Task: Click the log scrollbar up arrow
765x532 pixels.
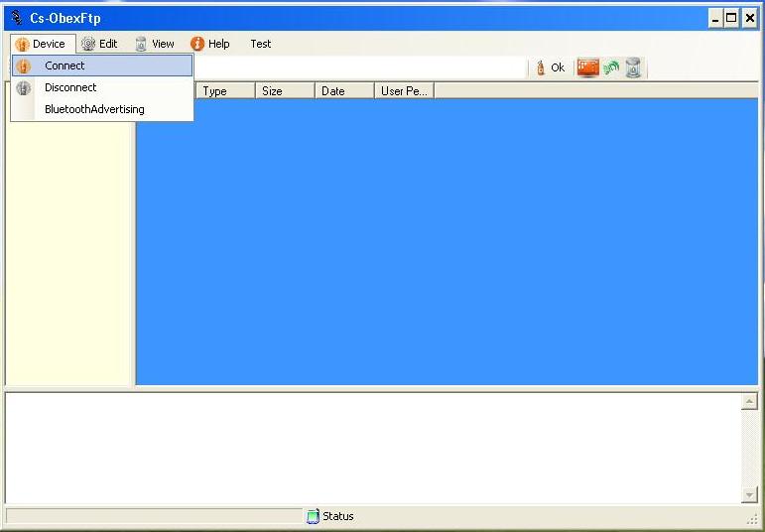Action: (x=749, y=402)
